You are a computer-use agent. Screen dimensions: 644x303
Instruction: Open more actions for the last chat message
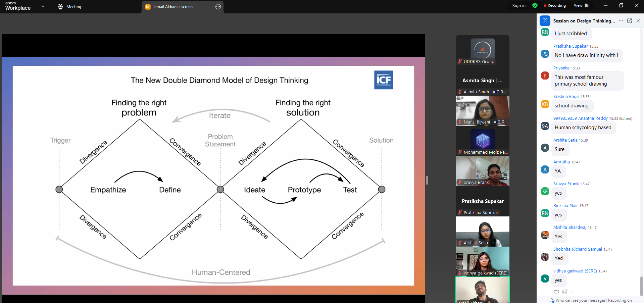(x=573, y=292)
